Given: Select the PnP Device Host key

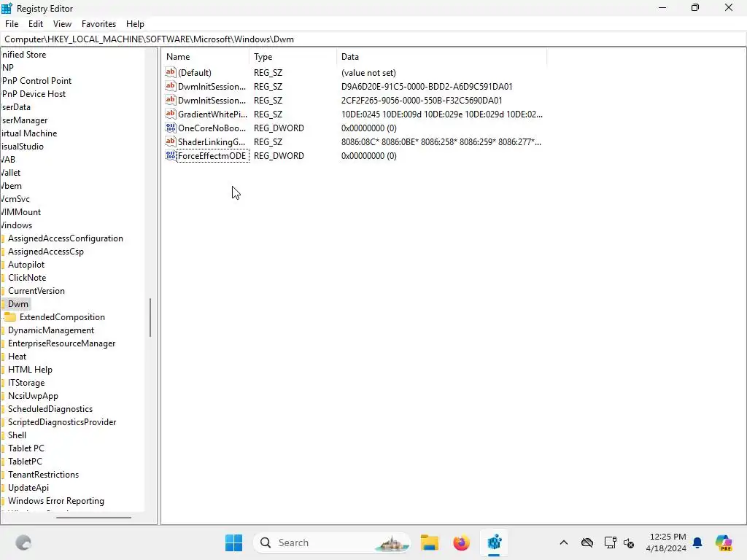Looking at the screenshot, I should pos(34,94).
